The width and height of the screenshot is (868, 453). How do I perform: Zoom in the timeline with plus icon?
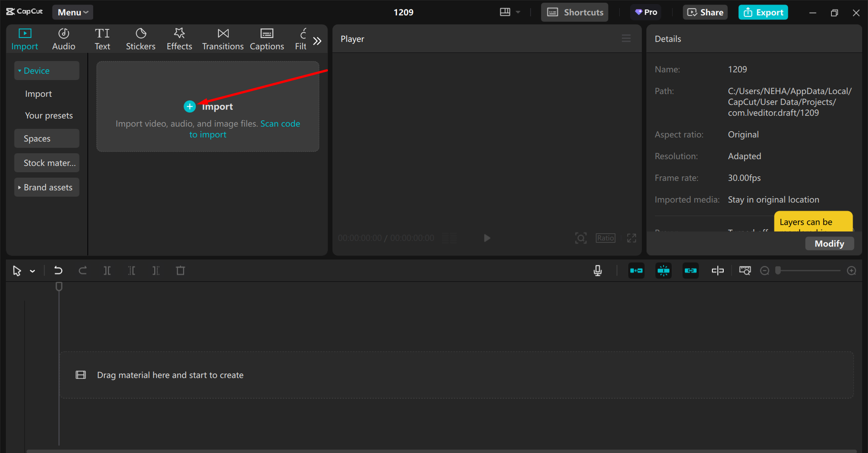tap(851, 270)
